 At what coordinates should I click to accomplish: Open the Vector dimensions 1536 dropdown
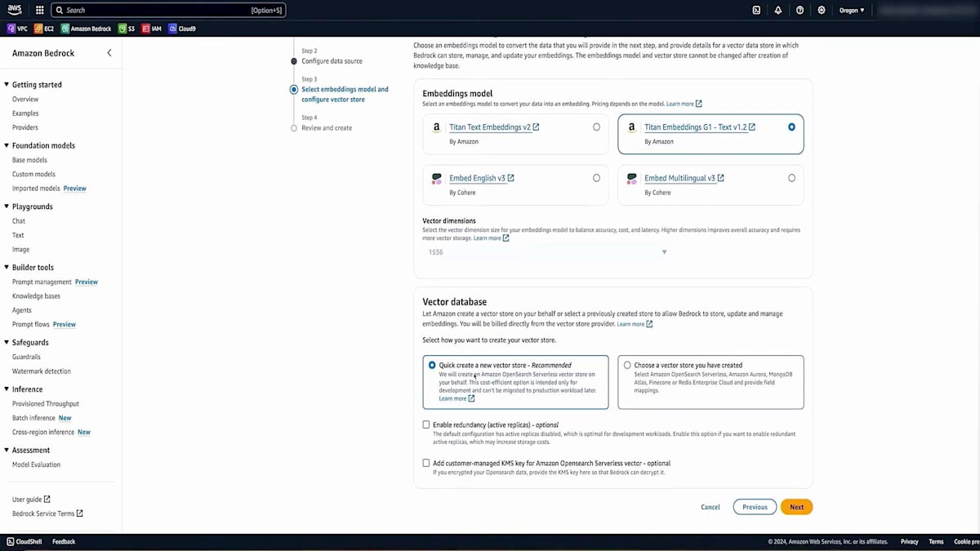[x=546, y=252]
